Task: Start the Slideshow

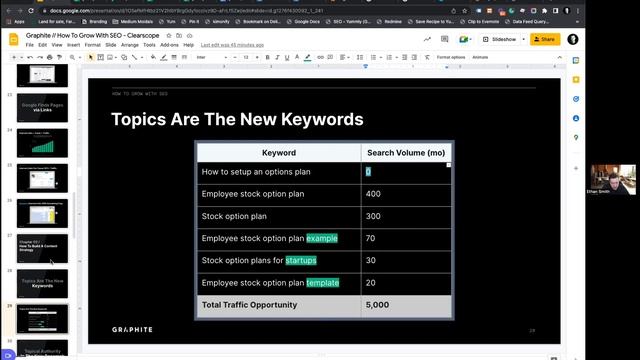Action: [500, 39]
